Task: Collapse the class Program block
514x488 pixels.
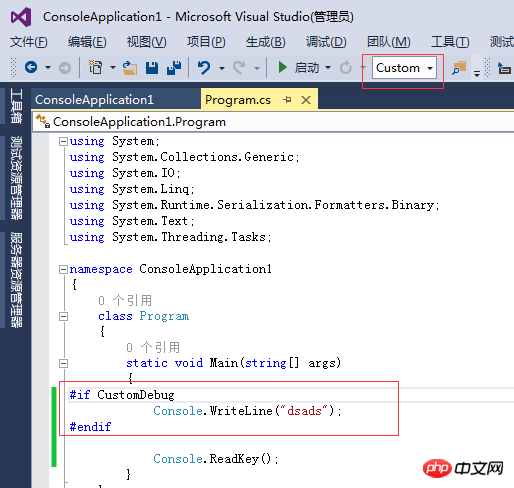Action: click(63, 316)
